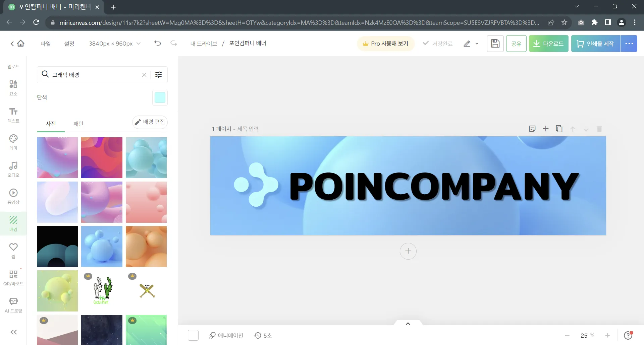Select the blue spheres background thumbnail
Viewport: 644px width, 345px height.
point(102,247)
